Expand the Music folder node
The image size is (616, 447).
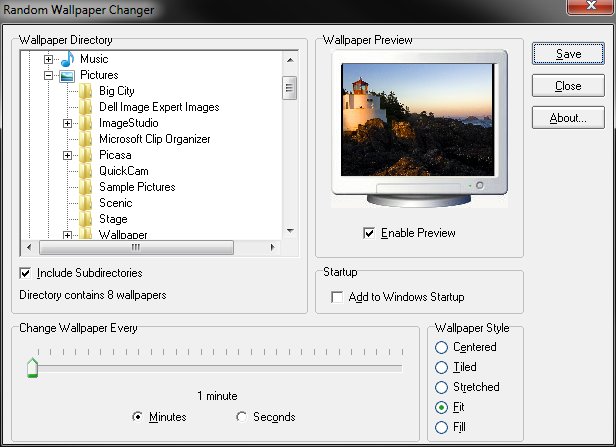tap(47, 59)
